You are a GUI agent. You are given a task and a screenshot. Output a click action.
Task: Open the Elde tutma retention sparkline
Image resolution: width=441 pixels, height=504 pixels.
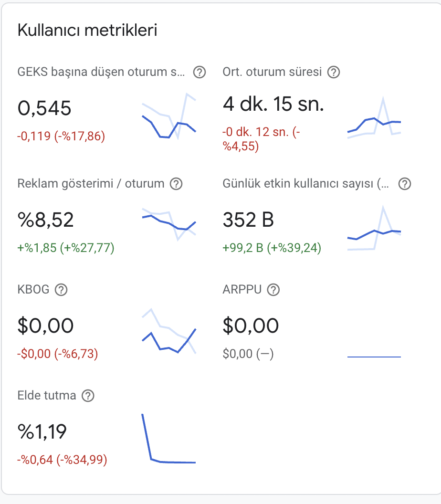[x=169, y=439]
